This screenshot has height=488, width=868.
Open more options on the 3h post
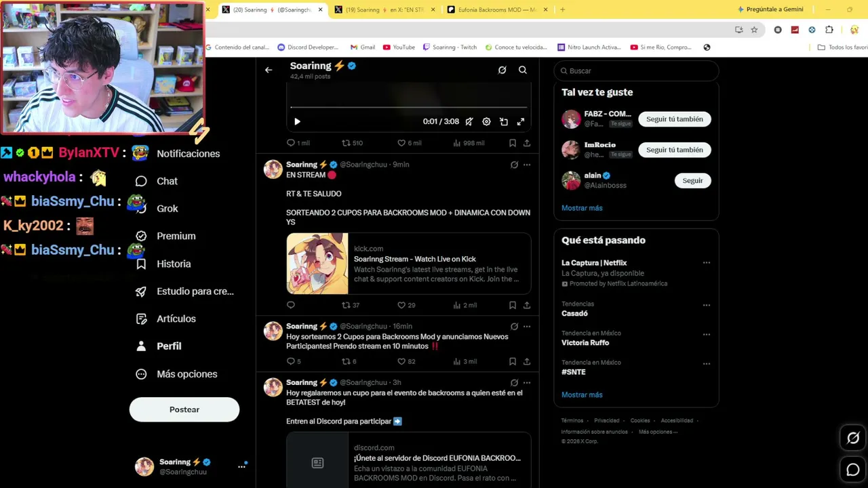[527, 383]
